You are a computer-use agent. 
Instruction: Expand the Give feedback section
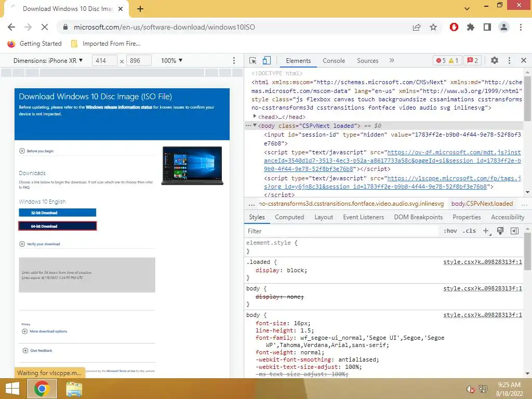[x=37, y=351]
